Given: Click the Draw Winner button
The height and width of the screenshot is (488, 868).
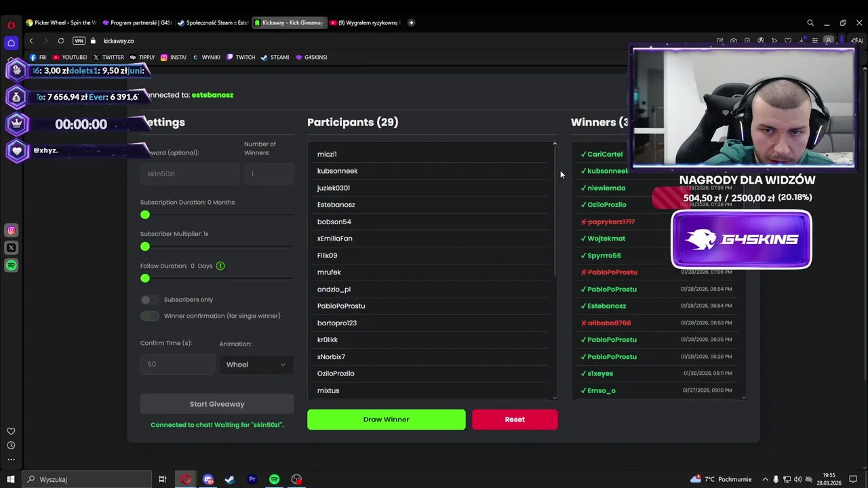Looking at the screenshot, I should click(x=387, y=420).
